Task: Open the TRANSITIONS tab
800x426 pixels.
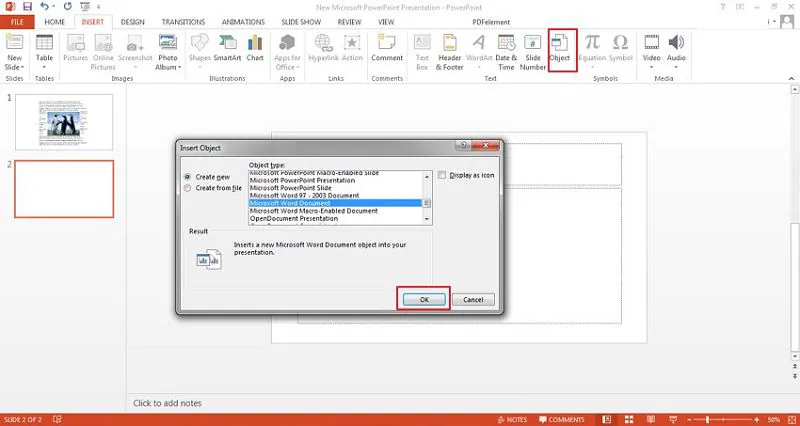Action: coord(183,22)
